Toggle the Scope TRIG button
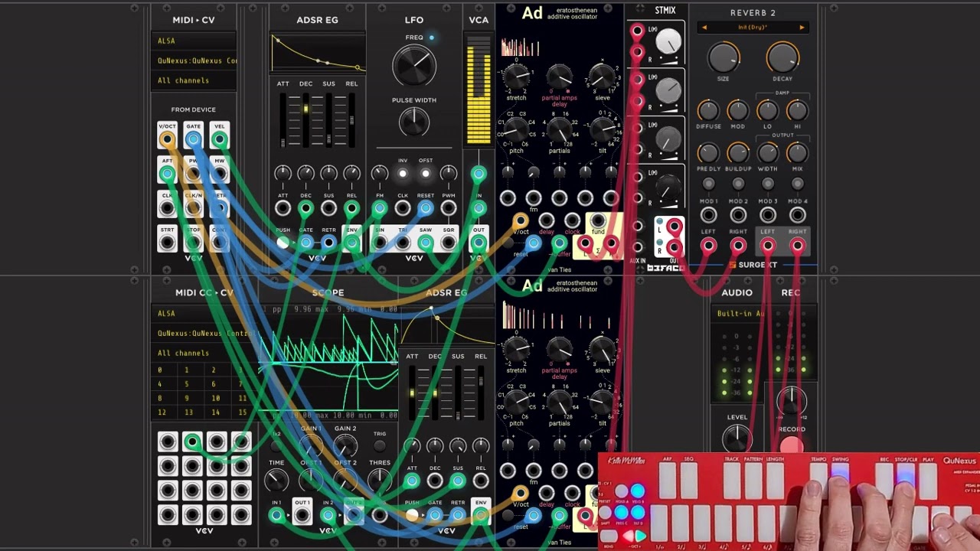Viewport: 980px width, 551px height. [380, 446]
